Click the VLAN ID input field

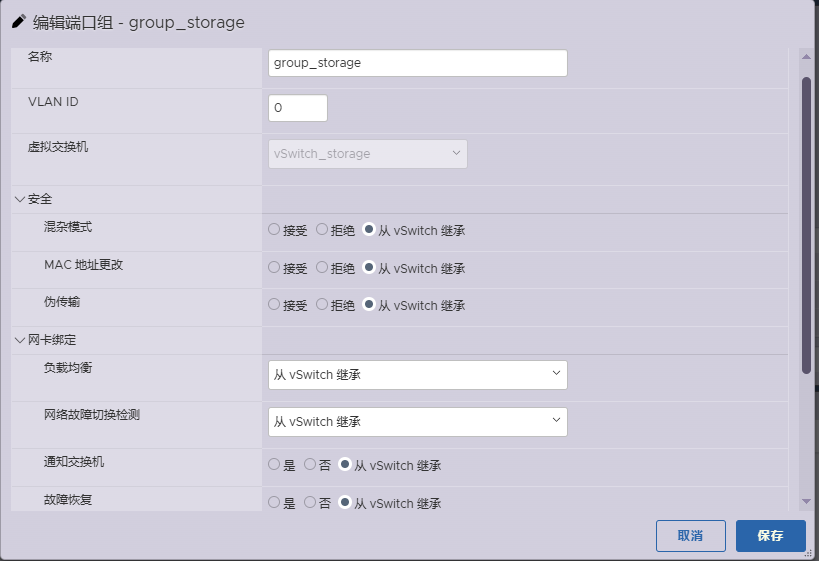(298, 108)
